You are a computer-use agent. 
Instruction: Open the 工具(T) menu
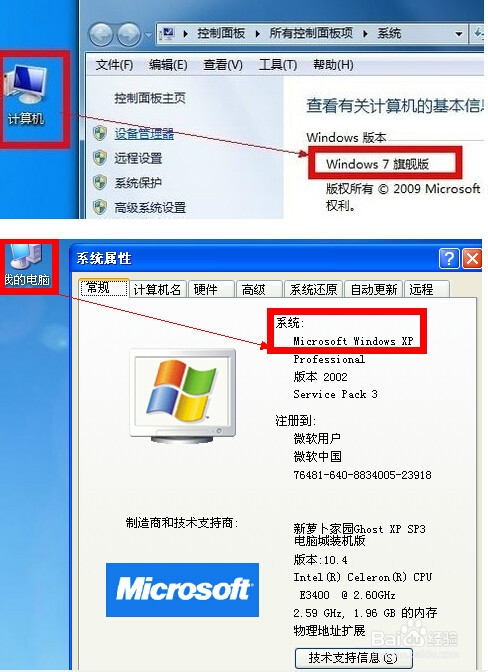tap(278, 65)
